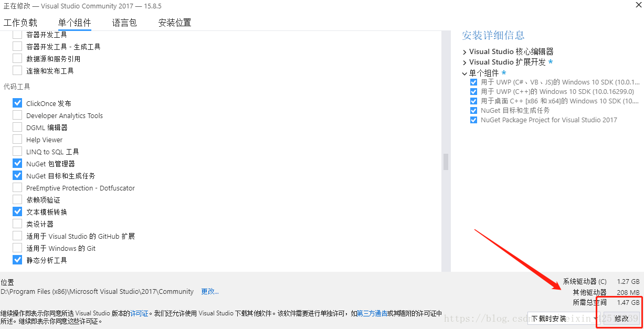The image size is (644, 329).
Task: Click the 更改... location link
Action: tap(210, 291)
